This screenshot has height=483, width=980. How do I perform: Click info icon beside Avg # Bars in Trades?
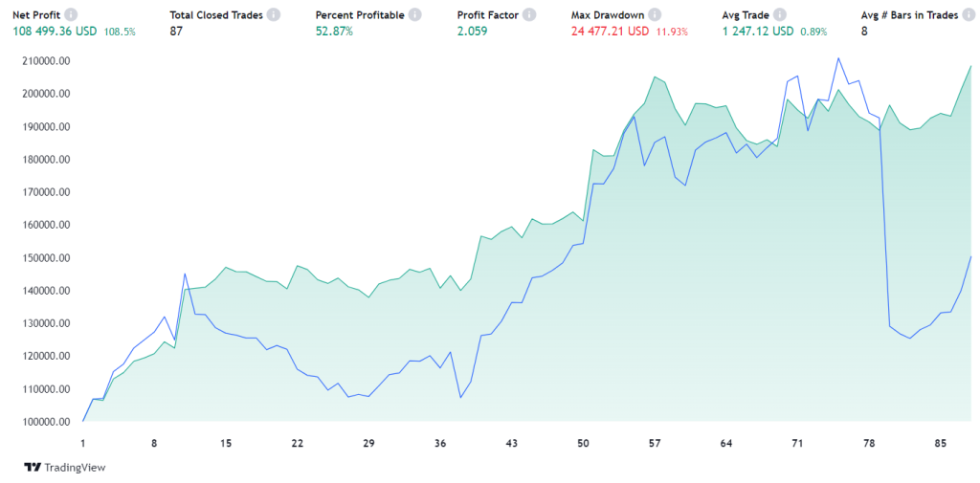coord(969,15)
